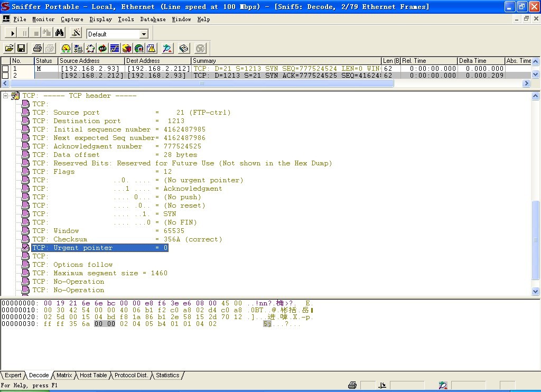The width and height of the screenshot is (541, 392).
Task: Click the status bar network icon
Action: 383,385
